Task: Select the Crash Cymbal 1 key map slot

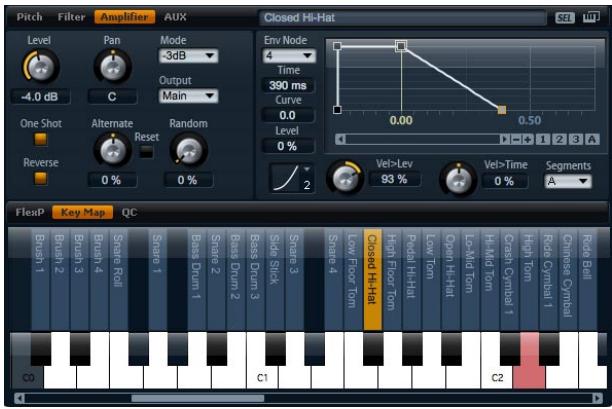Action: [509, 279]
